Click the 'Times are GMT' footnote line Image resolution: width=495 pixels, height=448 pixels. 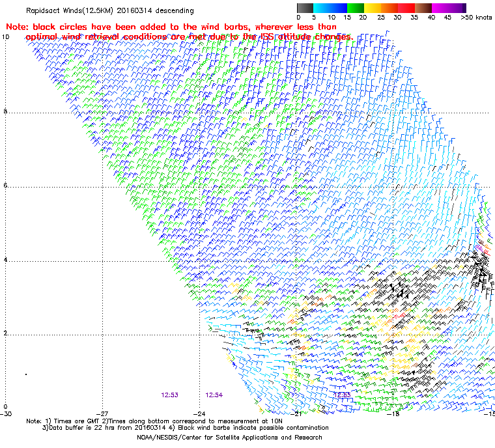pyautogui.click(x=154, y=421)
